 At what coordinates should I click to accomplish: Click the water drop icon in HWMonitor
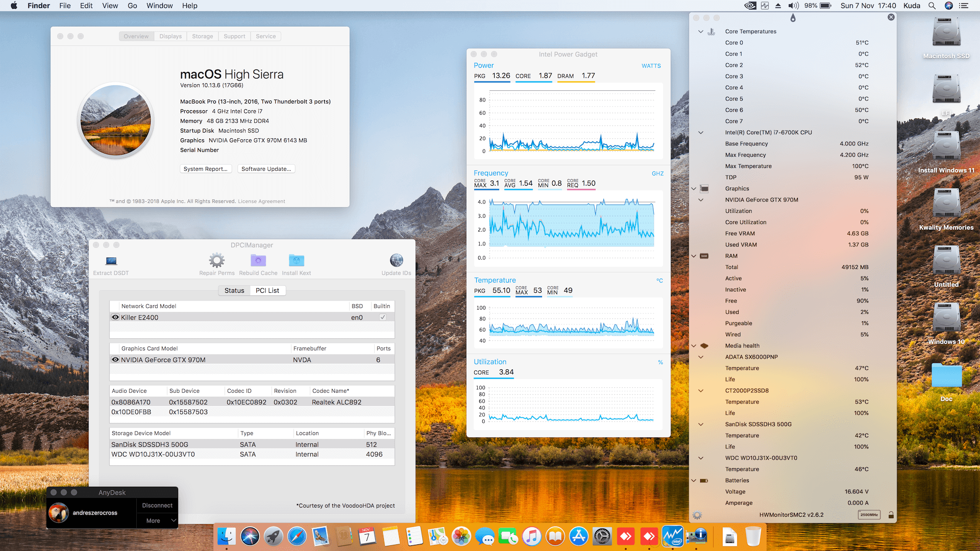[x=793, y=18]
